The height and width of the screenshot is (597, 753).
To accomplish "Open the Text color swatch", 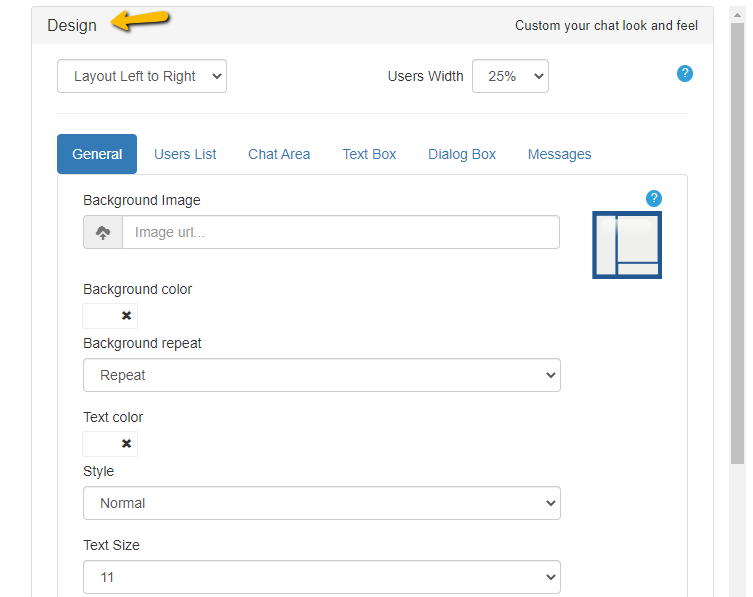I will [x=100, y=444].
